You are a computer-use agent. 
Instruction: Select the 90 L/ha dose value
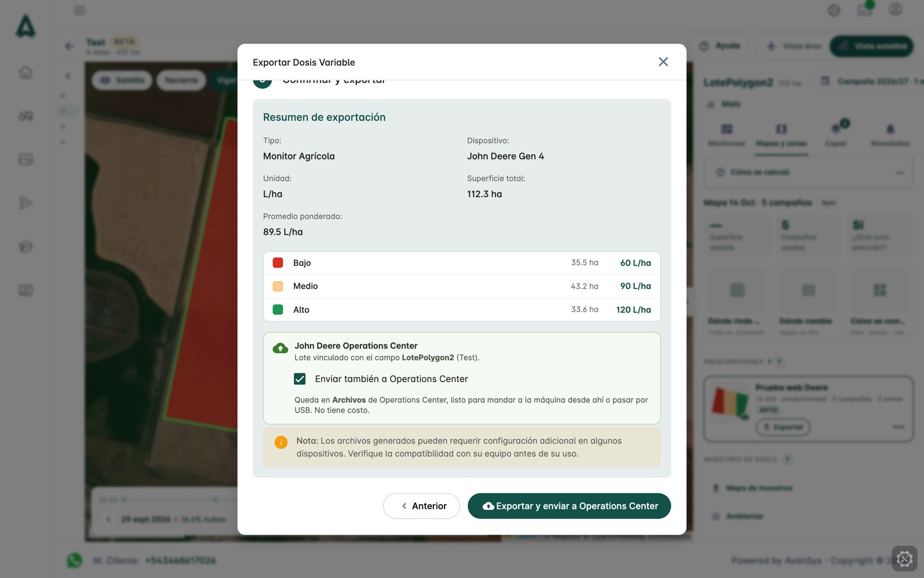635,286
